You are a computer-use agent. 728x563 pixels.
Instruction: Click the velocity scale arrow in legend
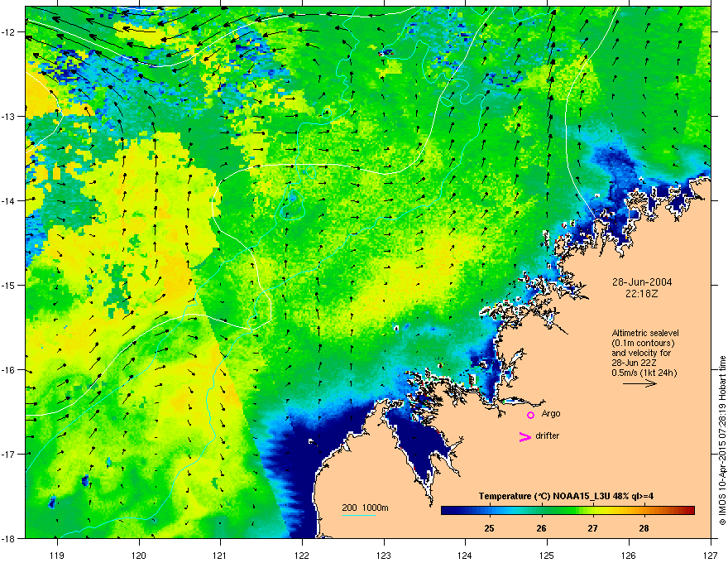click(x=639, y=383)
